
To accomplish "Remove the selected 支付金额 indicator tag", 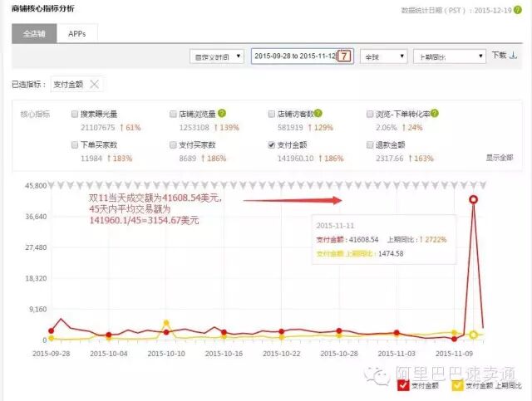I will click(94, 84).
